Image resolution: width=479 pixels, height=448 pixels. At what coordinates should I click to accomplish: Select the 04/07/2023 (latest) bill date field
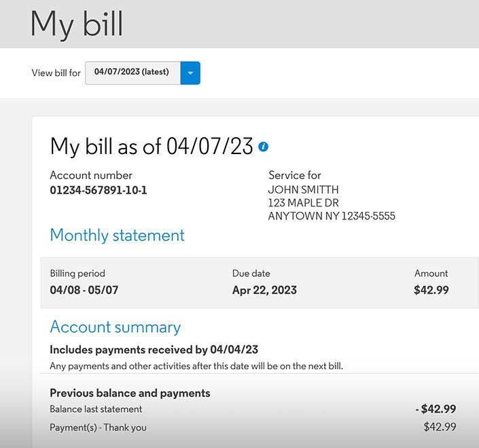click(x=132, y=73)
